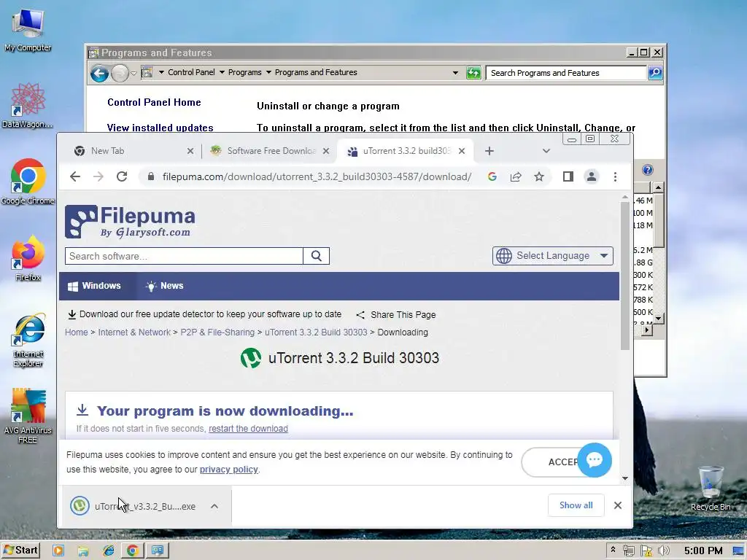Click the Filepuma logo
Image resolution: width=747 pixels, height=560 pixels.
click(130, 222)
